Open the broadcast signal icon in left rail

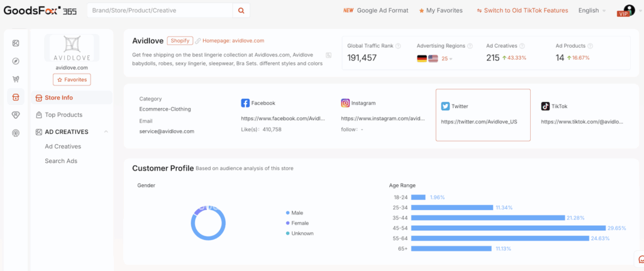click(x=16, y=133)
